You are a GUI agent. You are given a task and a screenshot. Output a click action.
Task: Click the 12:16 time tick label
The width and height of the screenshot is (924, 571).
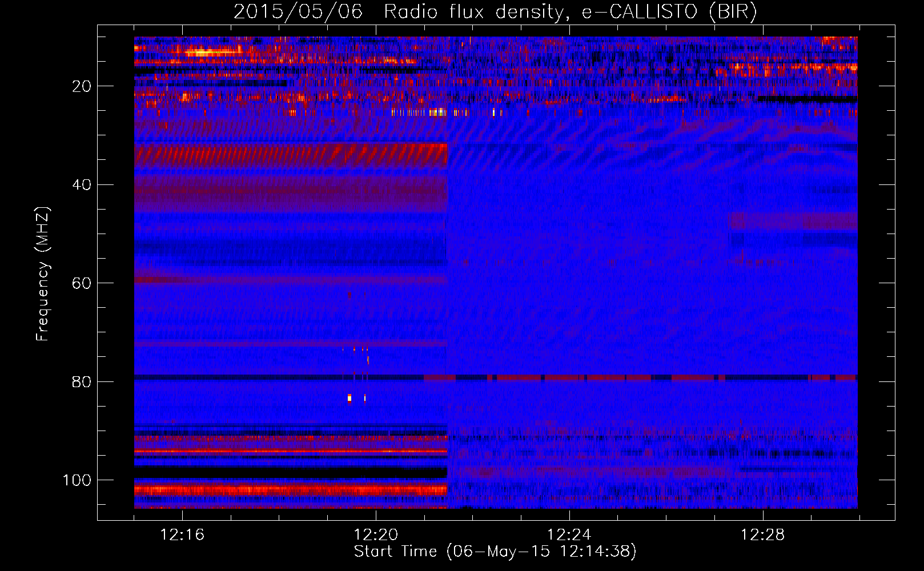[x=182, y=535]
